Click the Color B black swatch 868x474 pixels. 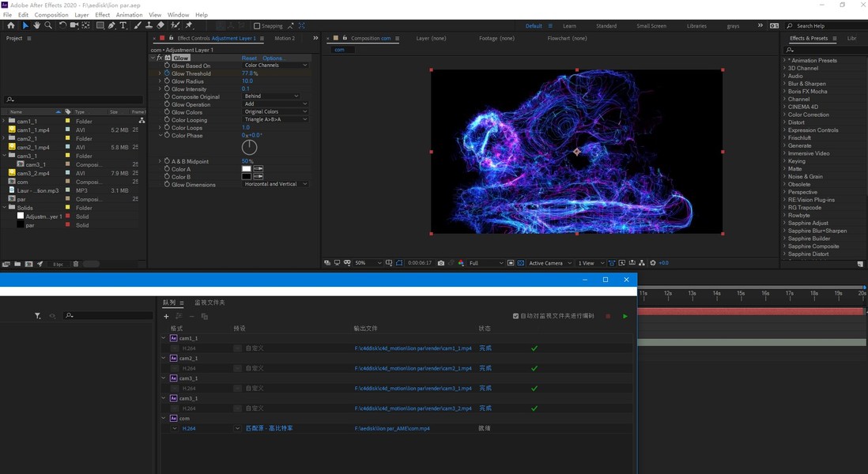click(247, 176)
